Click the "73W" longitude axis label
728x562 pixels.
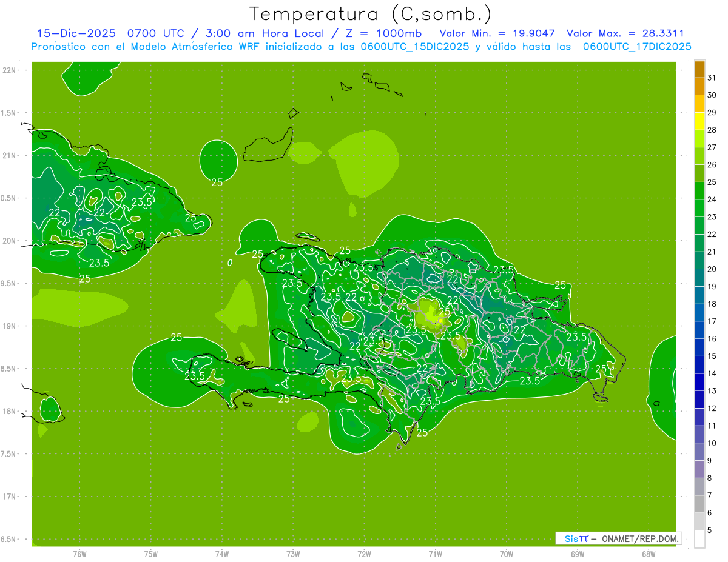pyautogui.click(x=293, y=554)
